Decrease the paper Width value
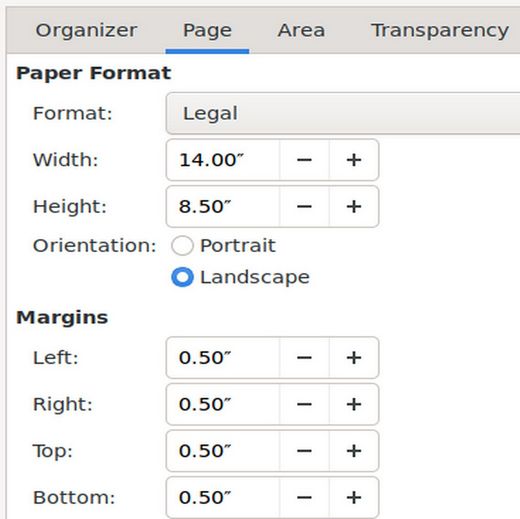The height and width of the screenshot is (519, 520). click(304, 160)
